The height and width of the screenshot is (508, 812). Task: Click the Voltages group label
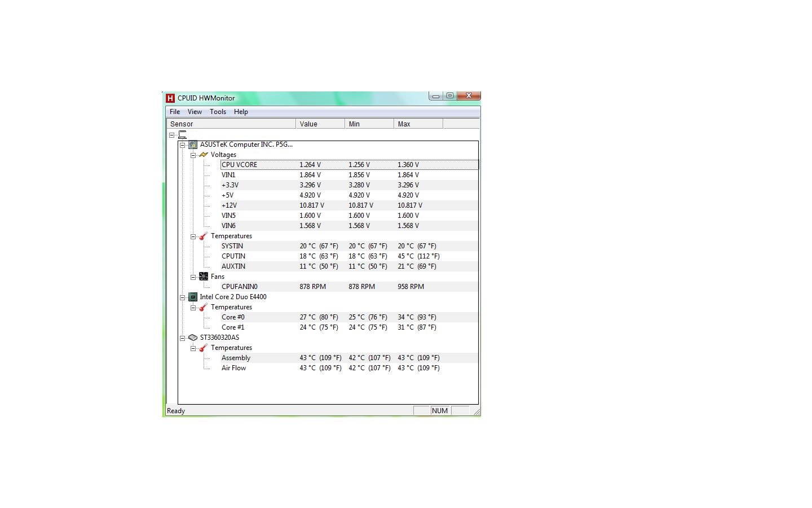pos(223,155)
